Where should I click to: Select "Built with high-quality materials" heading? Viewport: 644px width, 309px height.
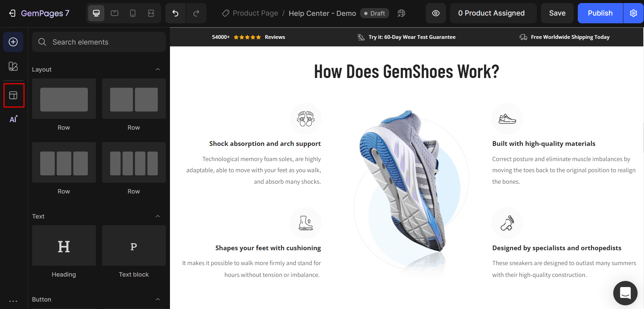(544, 144)
